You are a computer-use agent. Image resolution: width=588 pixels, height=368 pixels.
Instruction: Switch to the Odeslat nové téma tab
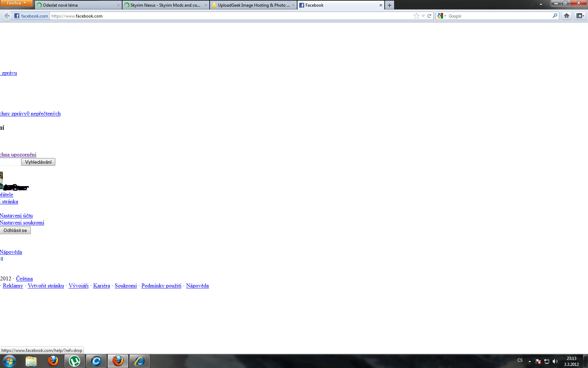point(78,5)
